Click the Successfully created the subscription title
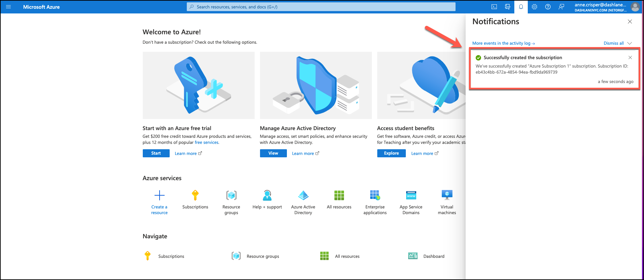Image resolution: width=644 pixels, height=280 pixels. 523,57
